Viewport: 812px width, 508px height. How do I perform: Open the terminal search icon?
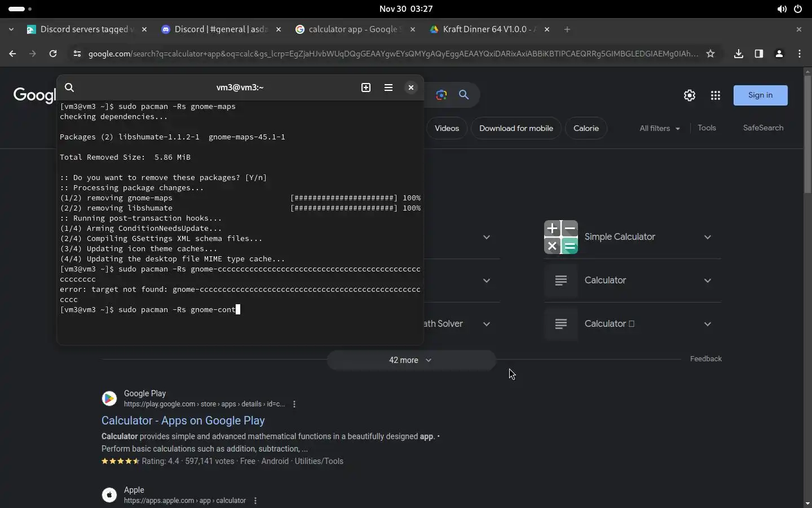point(69,87)
